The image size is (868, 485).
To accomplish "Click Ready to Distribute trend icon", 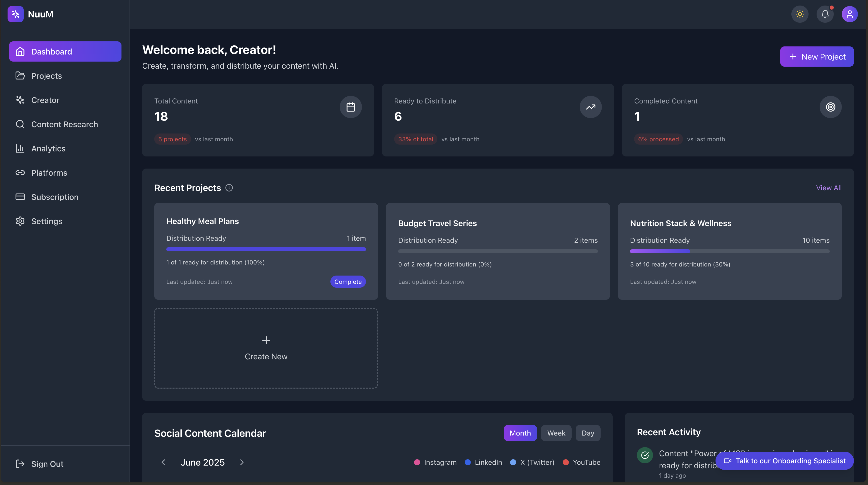I will point(590,107).
